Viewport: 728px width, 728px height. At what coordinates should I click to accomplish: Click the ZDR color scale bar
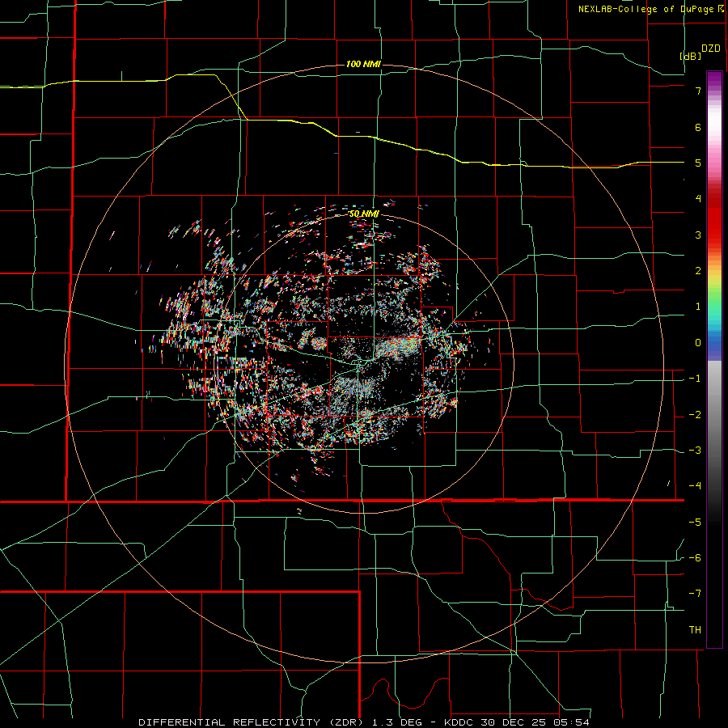714,359
